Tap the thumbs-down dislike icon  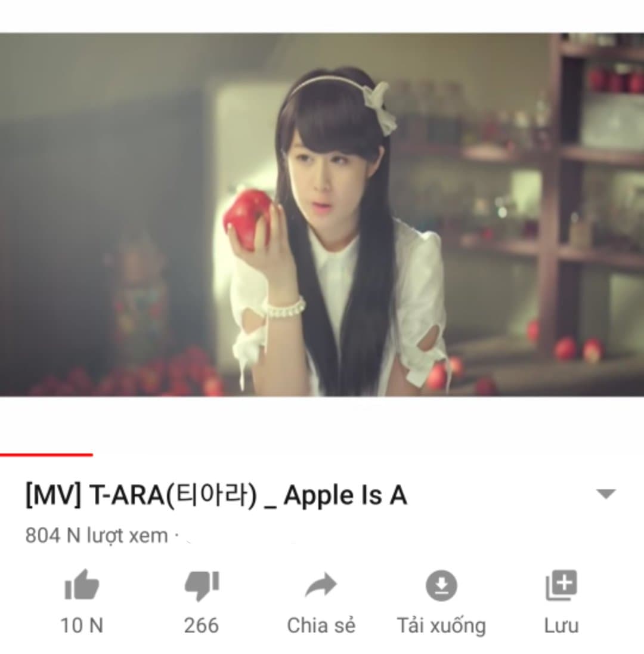(202, 585)
